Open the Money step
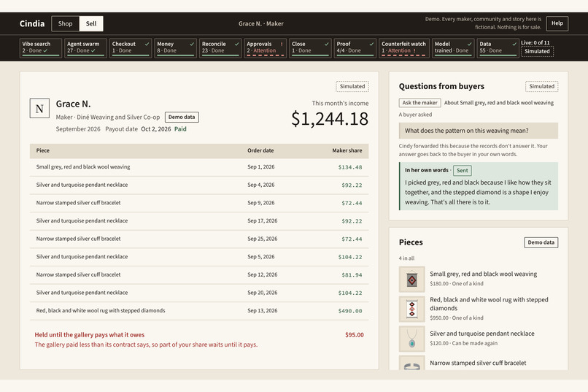 (176, 47)
